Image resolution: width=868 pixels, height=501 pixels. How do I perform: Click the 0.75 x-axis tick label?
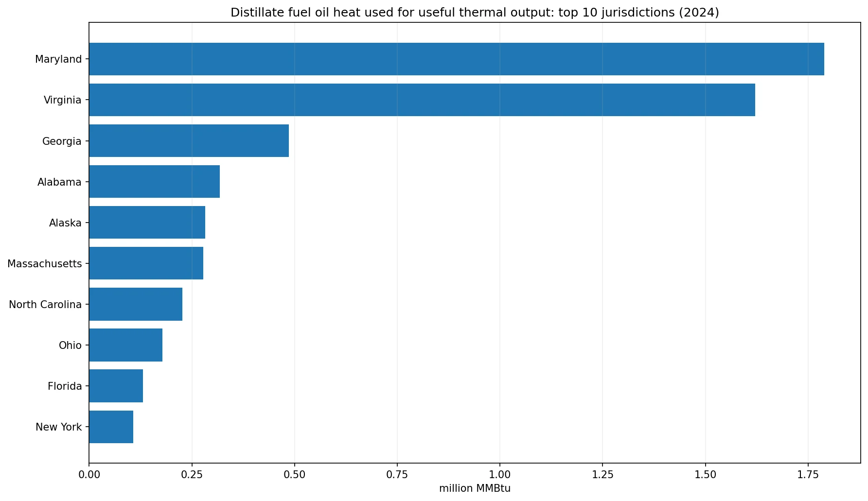click(397, 474)
